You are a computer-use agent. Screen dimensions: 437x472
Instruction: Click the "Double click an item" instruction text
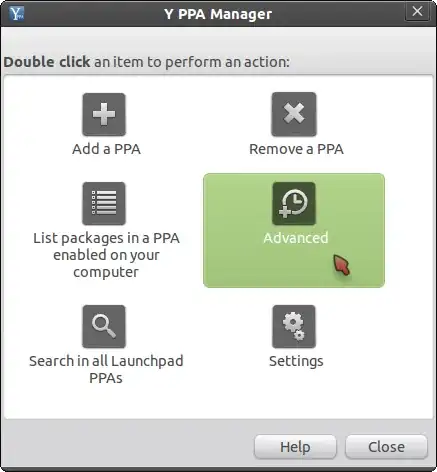(x=147, y=62)
